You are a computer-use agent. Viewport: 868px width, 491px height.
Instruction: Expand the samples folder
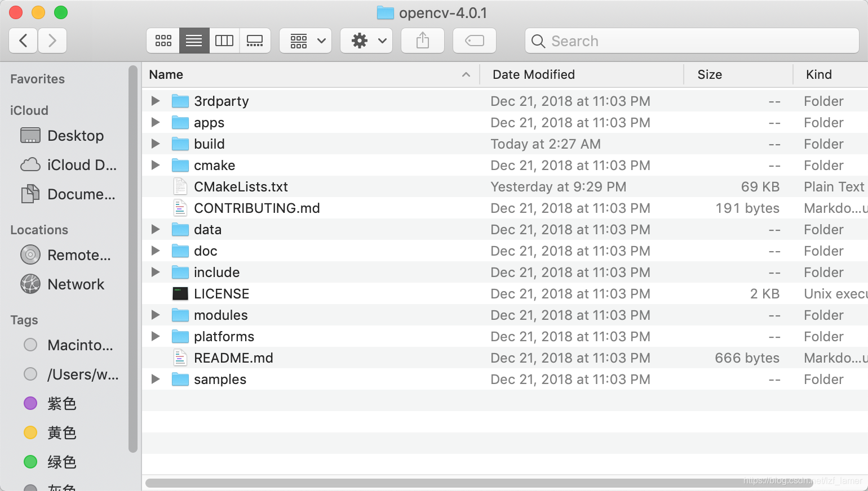pos(156,379)
